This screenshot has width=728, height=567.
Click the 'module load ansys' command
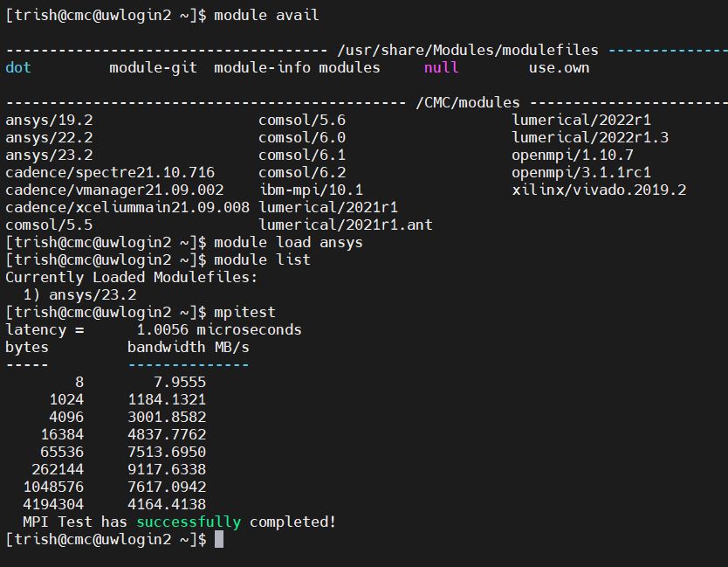point(288,242)
